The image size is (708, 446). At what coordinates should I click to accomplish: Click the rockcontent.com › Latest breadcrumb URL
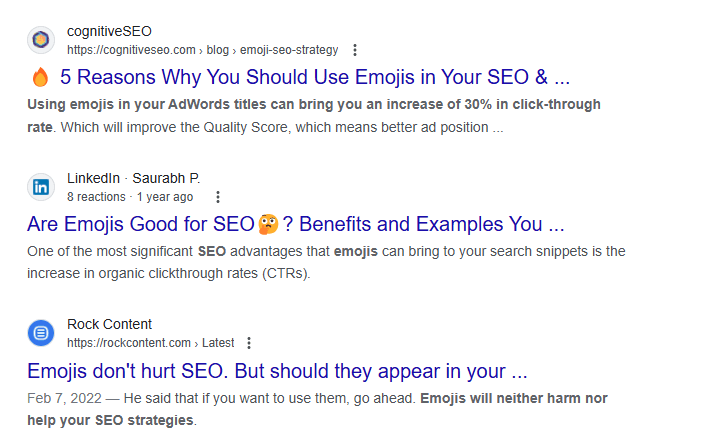pos(148,343)
